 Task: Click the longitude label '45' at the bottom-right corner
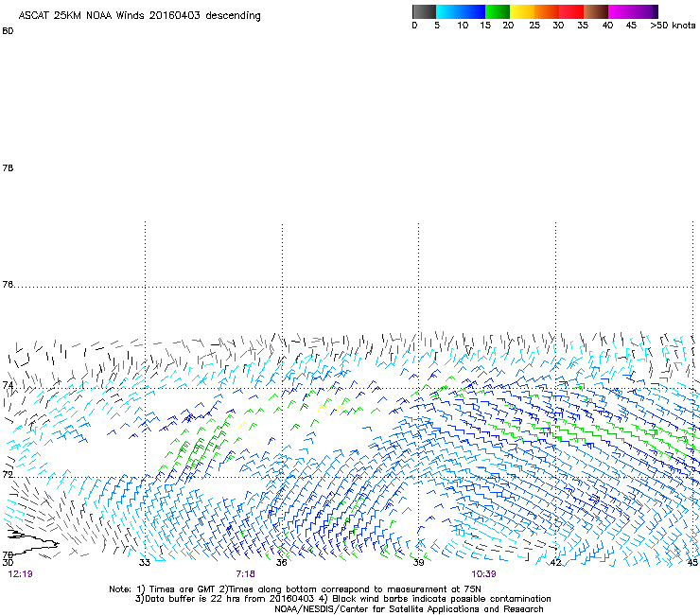click(x=692, y=562)
